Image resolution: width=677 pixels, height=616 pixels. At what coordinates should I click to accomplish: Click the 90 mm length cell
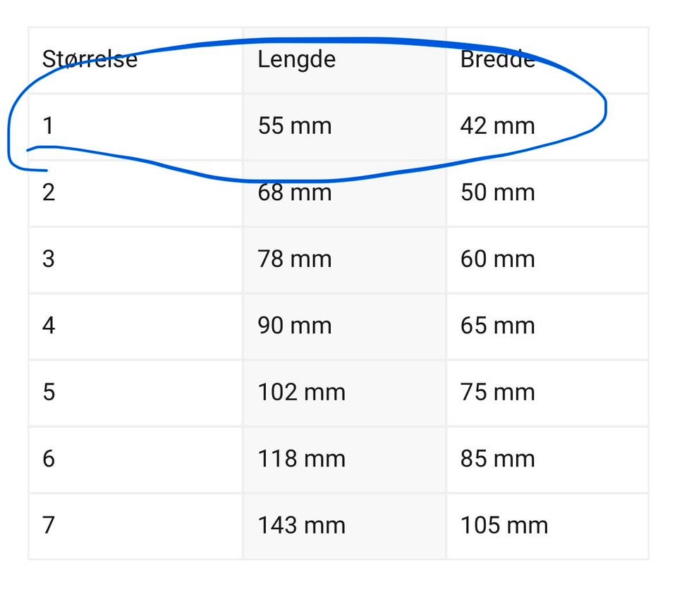(345, 326)
